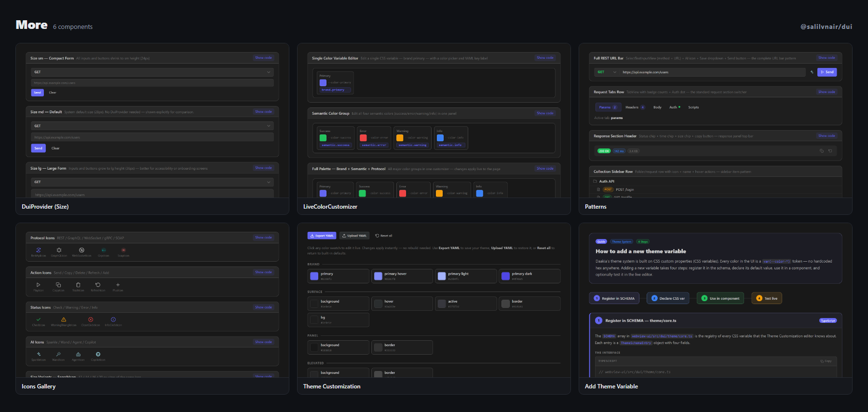868x412 pixels.
Task: Click the SoapIcon in Protocol Icons
Action: (123, 250)
